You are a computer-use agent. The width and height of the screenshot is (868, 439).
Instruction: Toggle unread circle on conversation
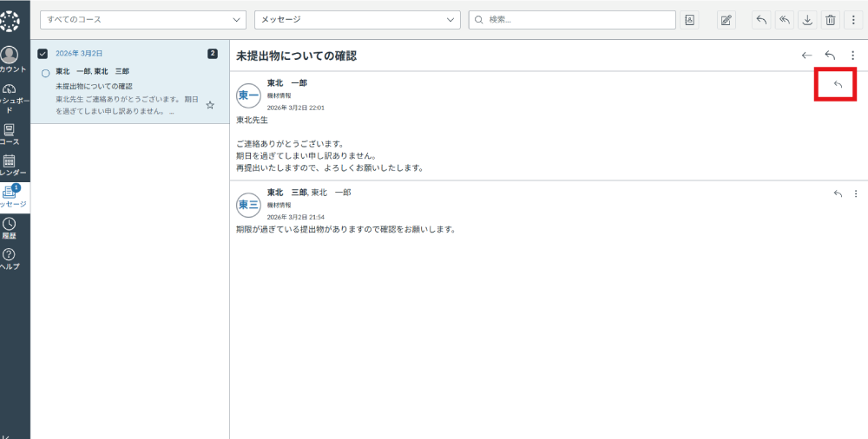click(46, 73)
